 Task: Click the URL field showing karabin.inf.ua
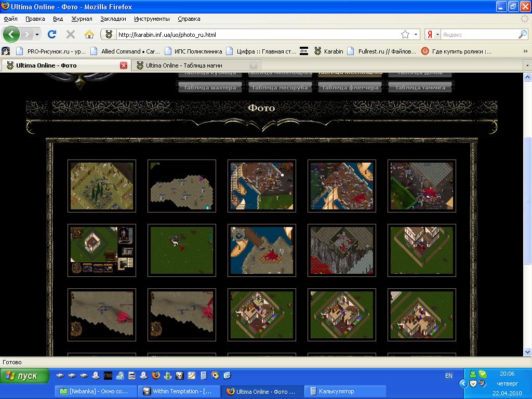[258, 35]
